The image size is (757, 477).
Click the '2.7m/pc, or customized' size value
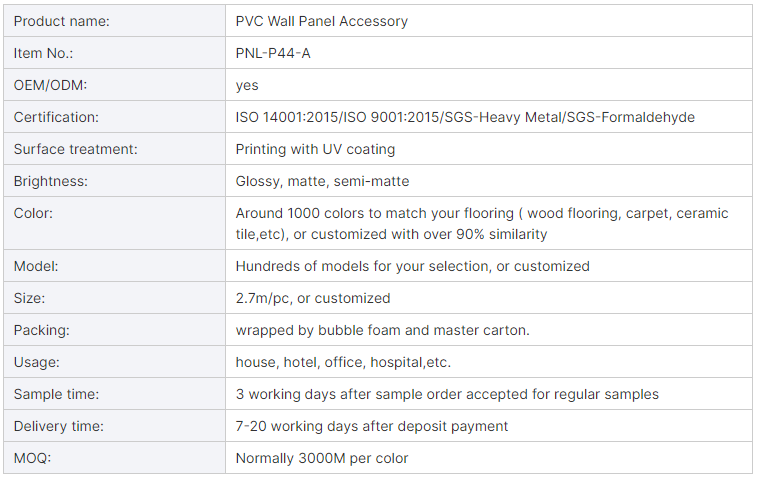point(312,298)
